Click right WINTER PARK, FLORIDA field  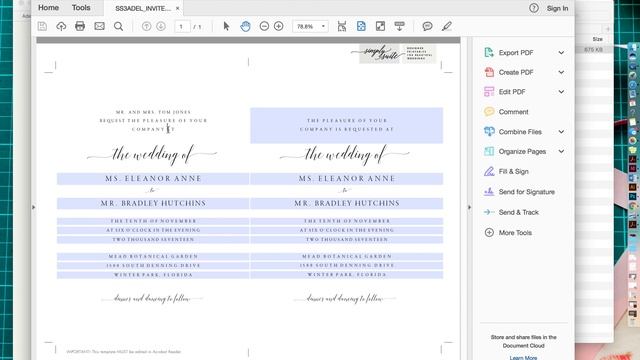tap(347, 275)
